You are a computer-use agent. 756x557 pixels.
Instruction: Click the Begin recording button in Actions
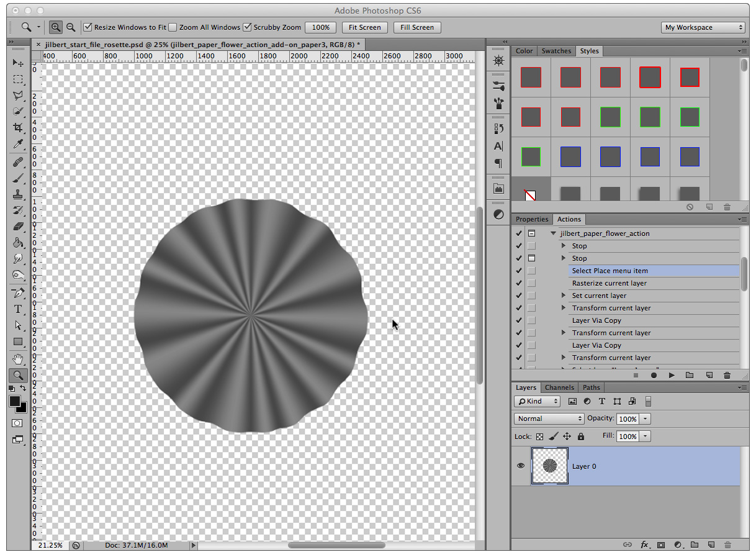[x=654, y=375]
